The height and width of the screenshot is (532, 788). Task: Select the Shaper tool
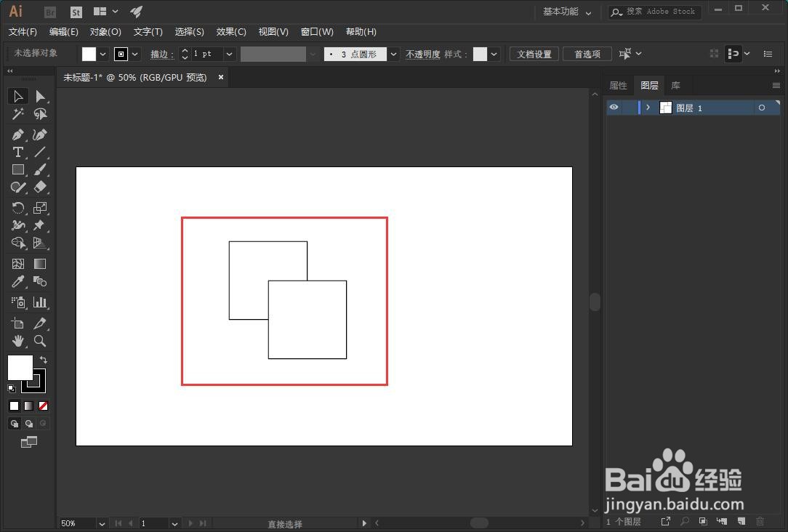pyautogui.click(x=17, y=188)
